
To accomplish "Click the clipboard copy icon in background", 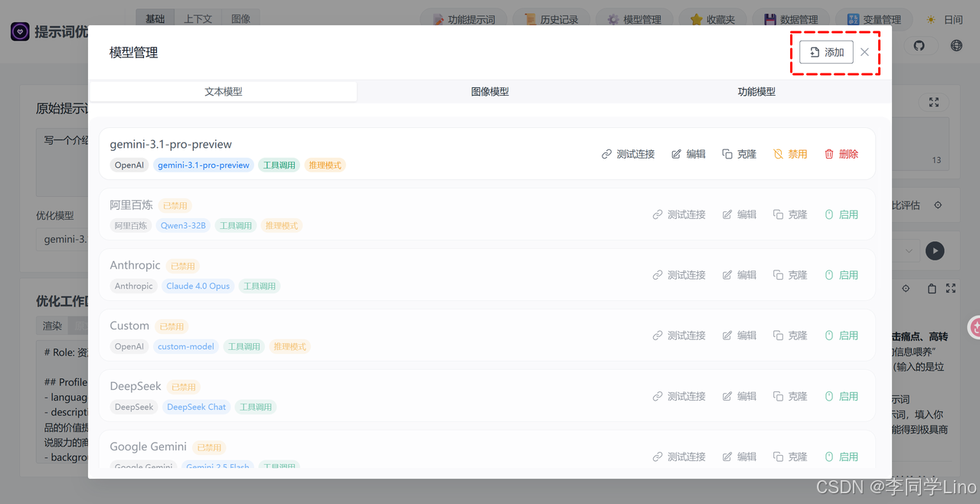I will coord(932,289).
